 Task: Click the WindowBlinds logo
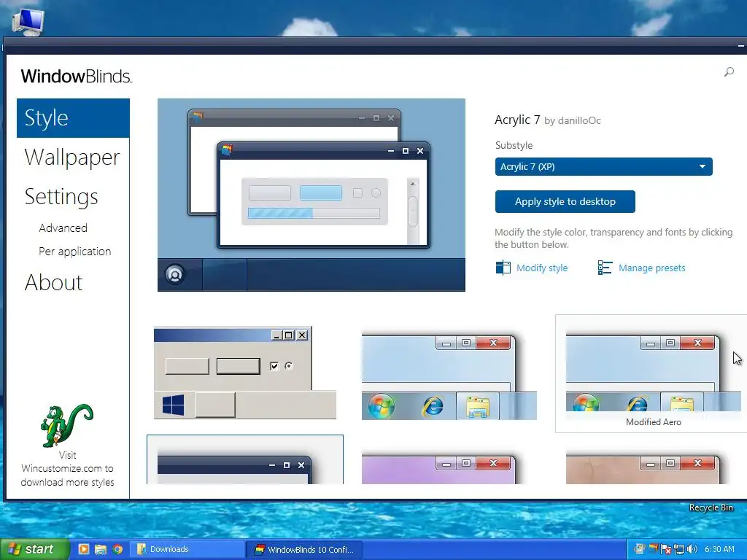[x=76, y=76]
